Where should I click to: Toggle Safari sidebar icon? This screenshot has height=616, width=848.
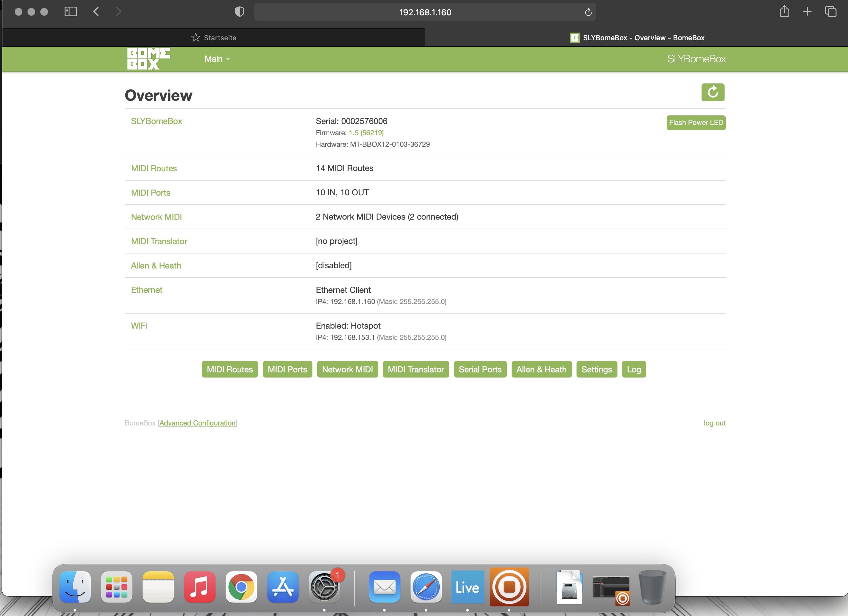click(71, 12)
